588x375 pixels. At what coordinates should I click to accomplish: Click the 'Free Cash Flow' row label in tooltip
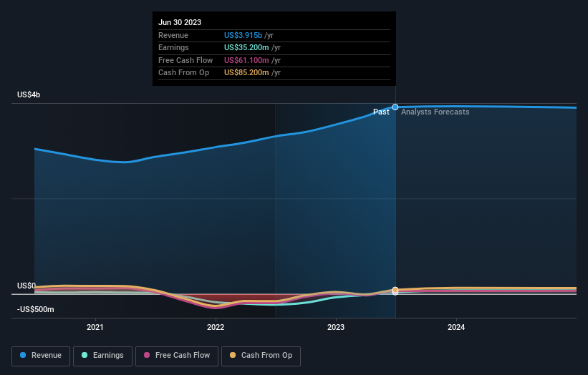point(185,60)
